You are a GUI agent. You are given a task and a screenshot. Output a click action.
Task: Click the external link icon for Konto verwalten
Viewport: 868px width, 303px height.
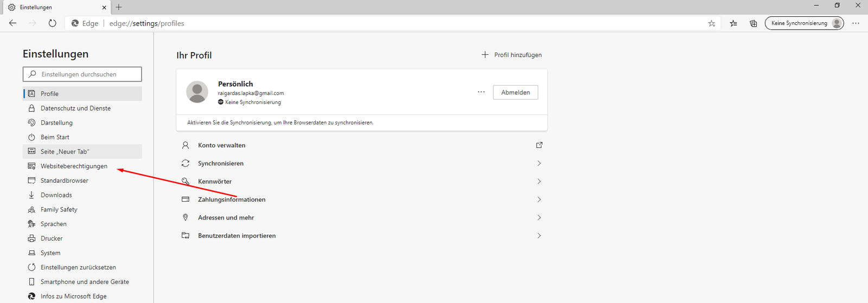[539, 145]
